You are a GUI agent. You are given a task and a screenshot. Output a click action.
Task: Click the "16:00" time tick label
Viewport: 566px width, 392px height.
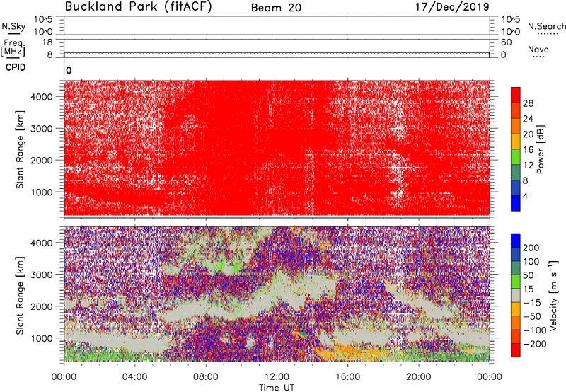pyautogui.click(x=347, y=377)
